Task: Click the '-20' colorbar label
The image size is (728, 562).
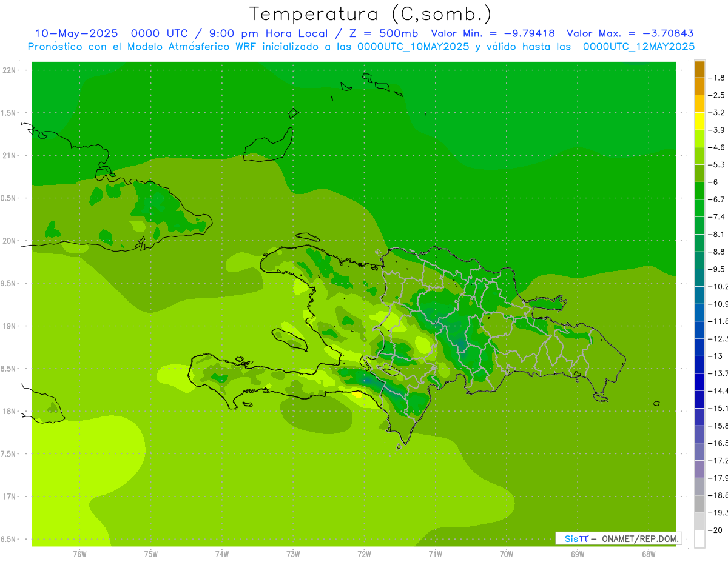Action: pos(716,530)
